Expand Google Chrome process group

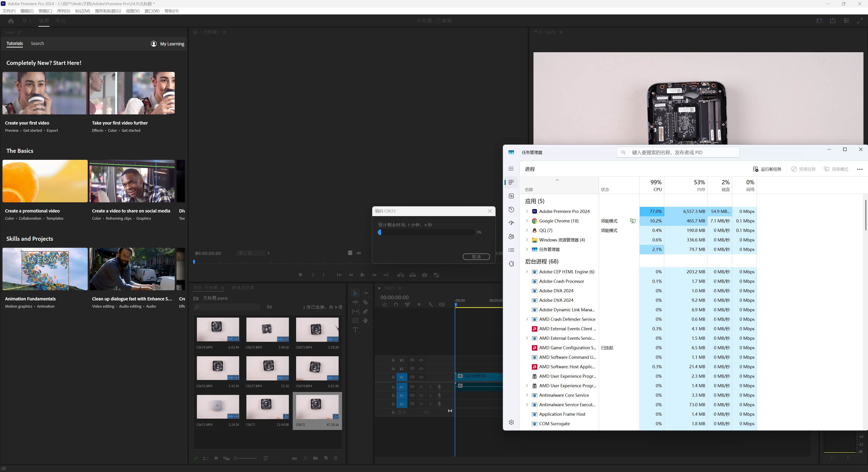(x=527, y=221)
